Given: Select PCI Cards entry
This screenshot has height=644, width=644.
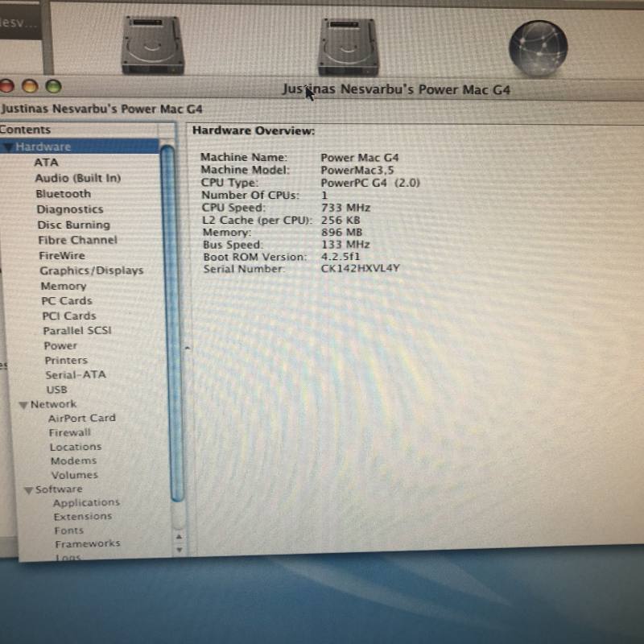Looking at the screenshot, I should click(x=69, y=316).
